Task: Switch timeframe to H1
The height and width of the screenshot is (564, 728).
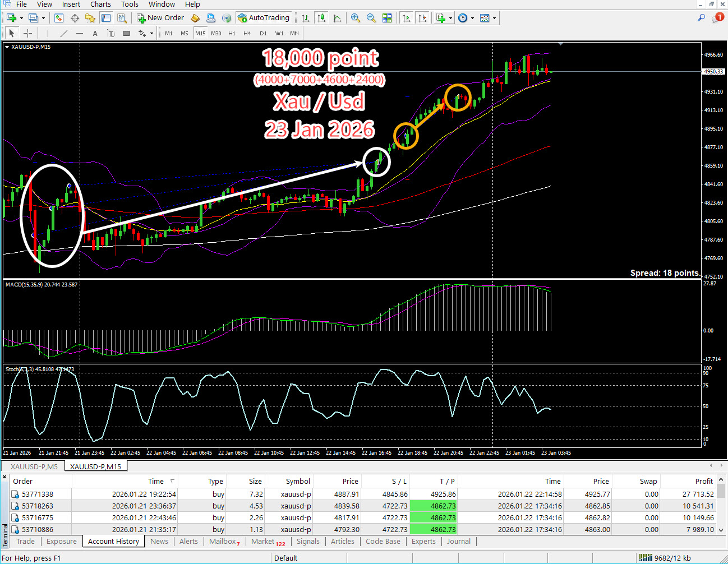Action: 232,33
